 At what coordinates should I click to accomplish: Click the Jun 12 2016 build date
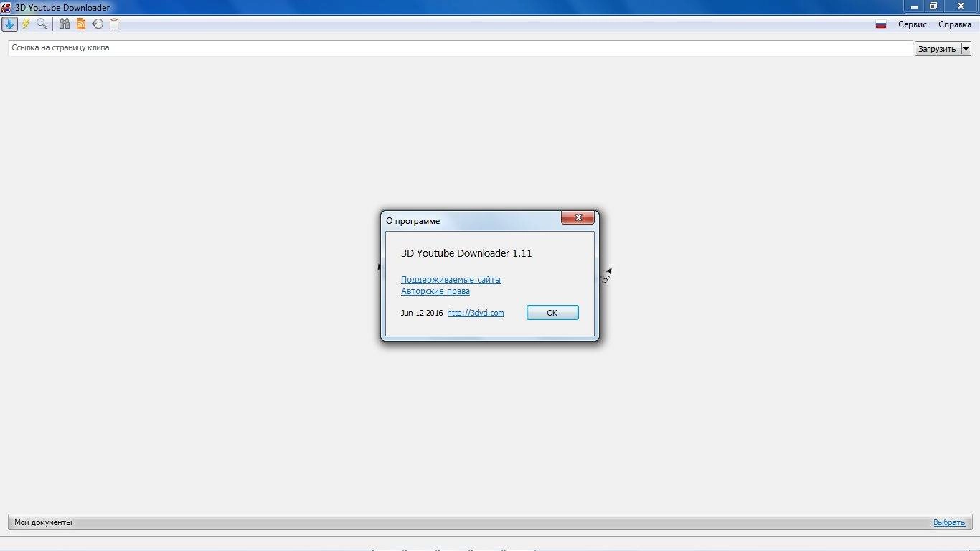[x=422, y=313]
